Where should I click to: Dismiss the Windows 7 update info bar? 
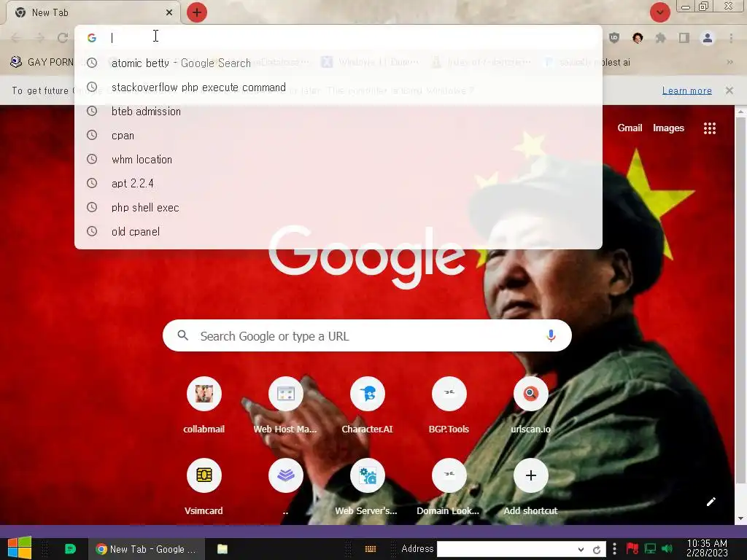[729, 90]
